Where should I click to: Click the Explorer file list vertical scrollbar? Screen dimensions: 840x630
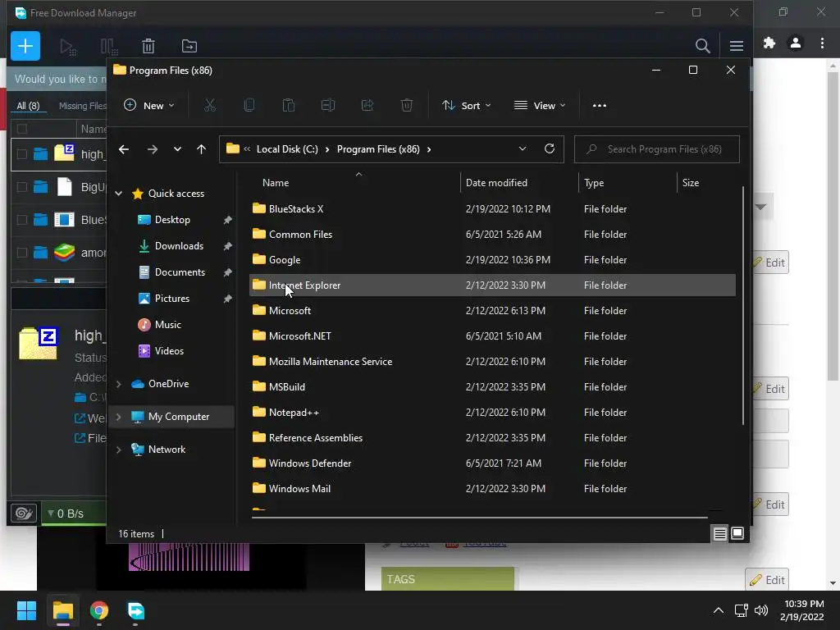pos(743,305)
